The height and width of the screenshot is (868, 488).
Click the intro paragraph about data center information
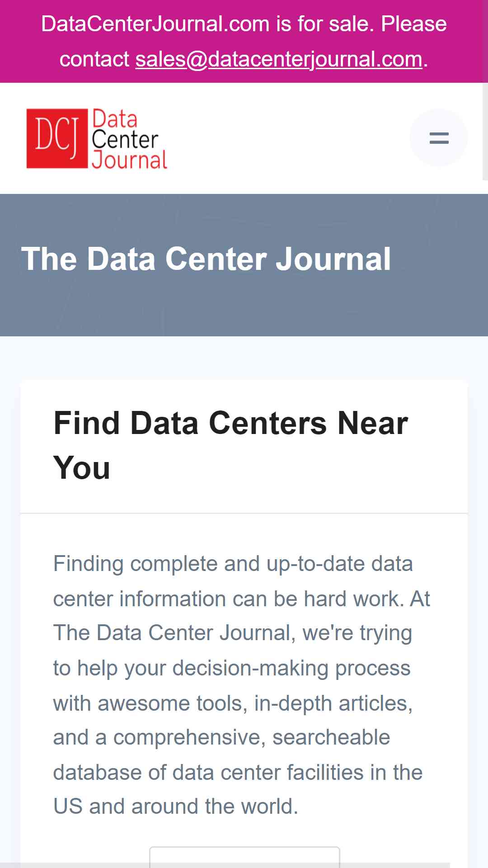241,685
